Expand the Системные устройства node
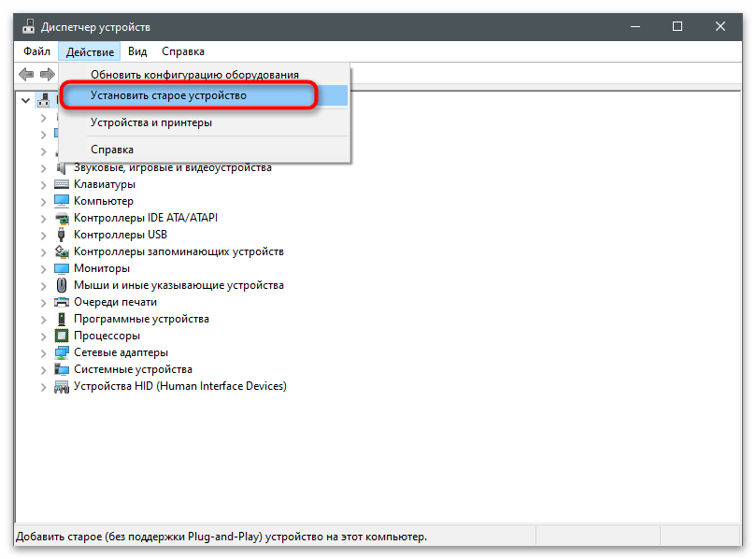Image resolution: width=756 pixels, height=559 pixels. click(43, 369)
